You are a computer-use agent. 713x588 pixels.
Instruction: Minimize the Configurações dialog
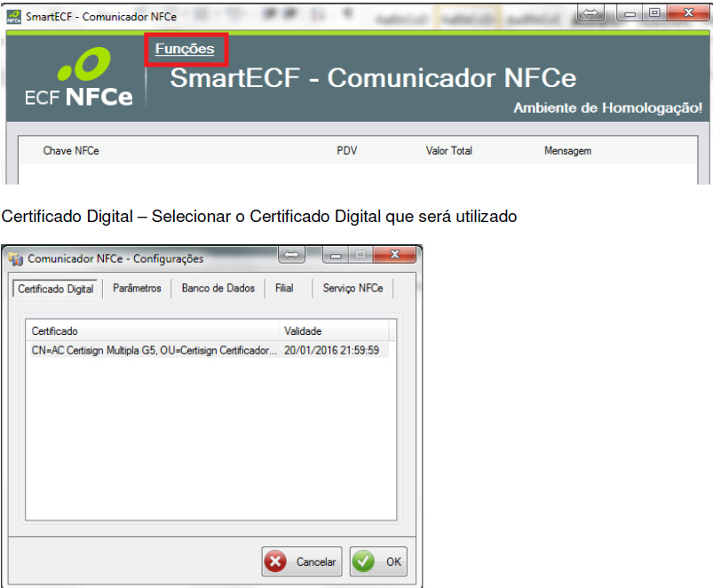pos(336,255)
